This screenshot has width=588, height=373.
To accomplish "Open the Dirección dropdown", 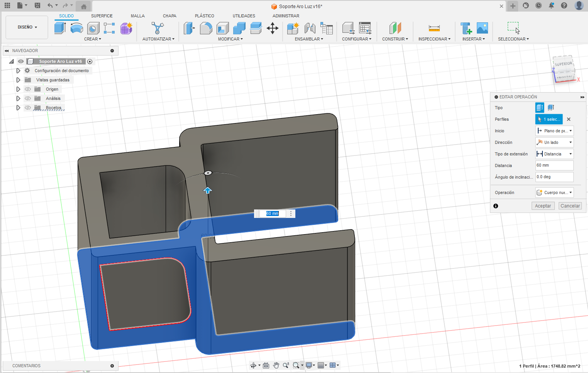I will (554, 142).
